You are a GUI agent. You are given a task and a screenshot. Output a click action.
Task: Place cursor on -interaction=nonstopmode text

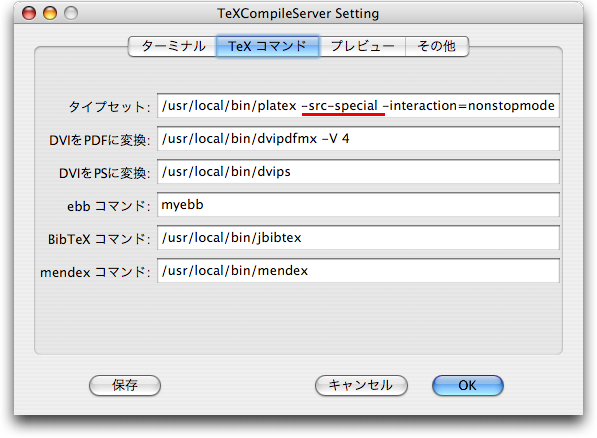click(468, 106)
